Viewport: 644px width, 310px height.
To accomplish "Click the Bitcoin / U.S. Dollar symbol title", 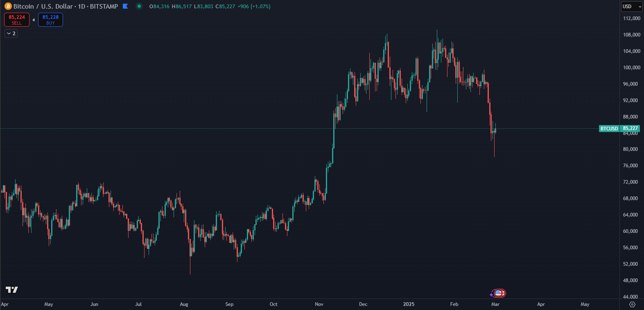I will pyautogui.click(x=66, y=7).
